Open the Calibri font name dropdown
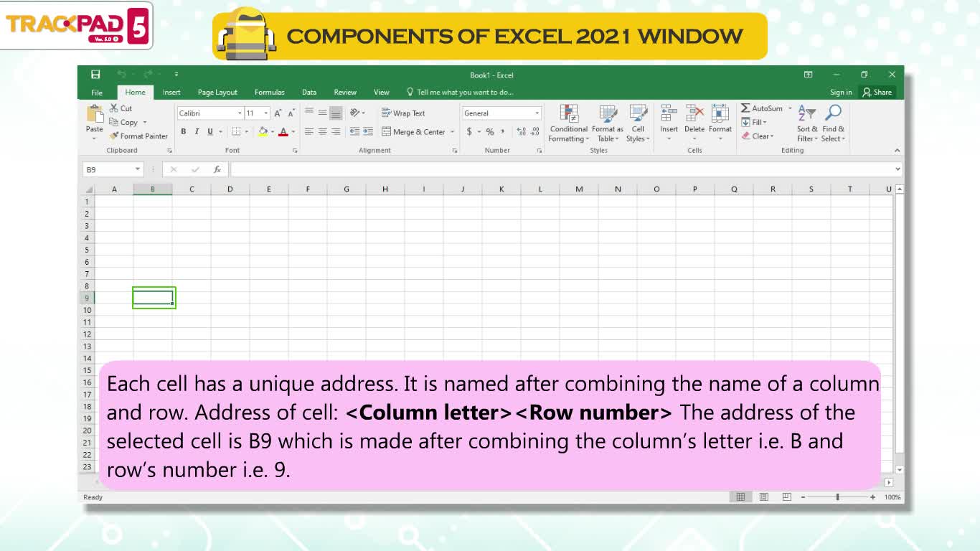 [x=240, y=113]
